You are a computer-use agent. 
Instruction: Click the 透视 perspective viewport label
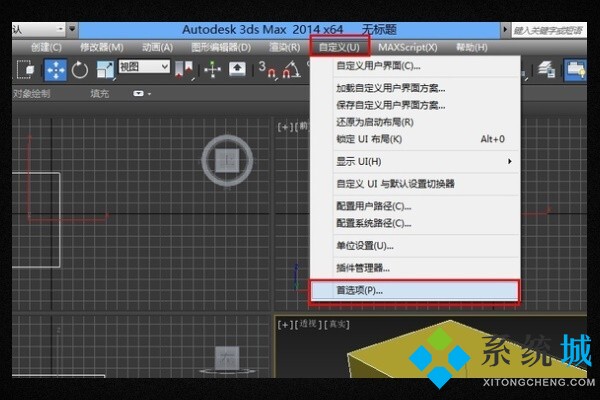coord(308,325)
